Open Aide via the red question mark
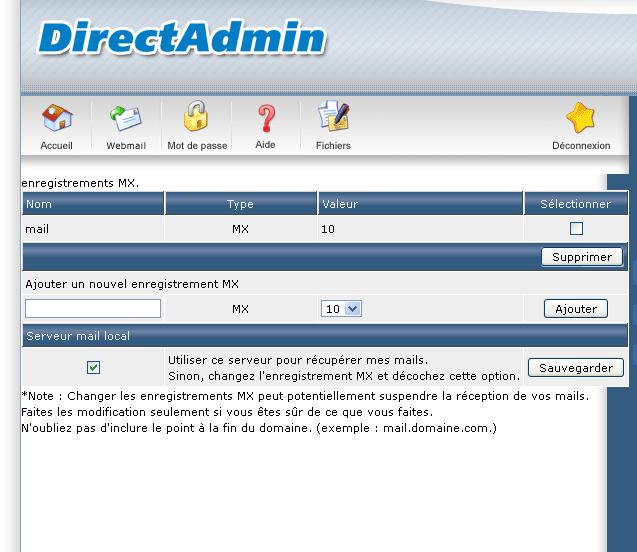637x552 pixels. (x=266, y=118)
